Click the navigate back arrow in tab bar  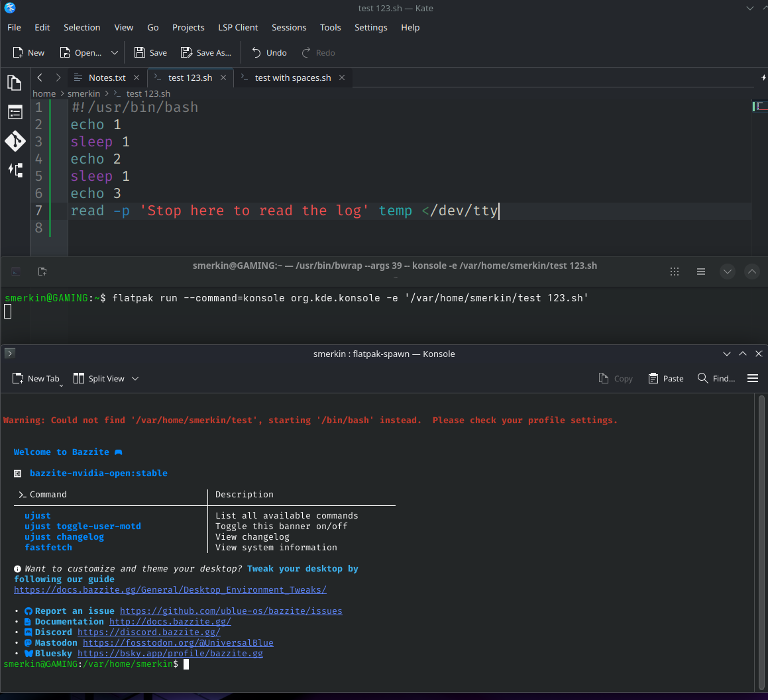[40, 77]
